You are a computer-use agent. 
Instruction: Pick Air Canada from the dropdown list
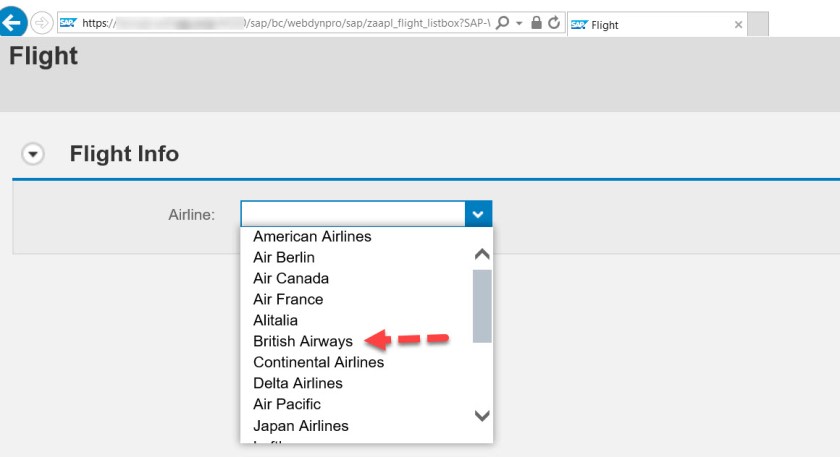[291, 278]
